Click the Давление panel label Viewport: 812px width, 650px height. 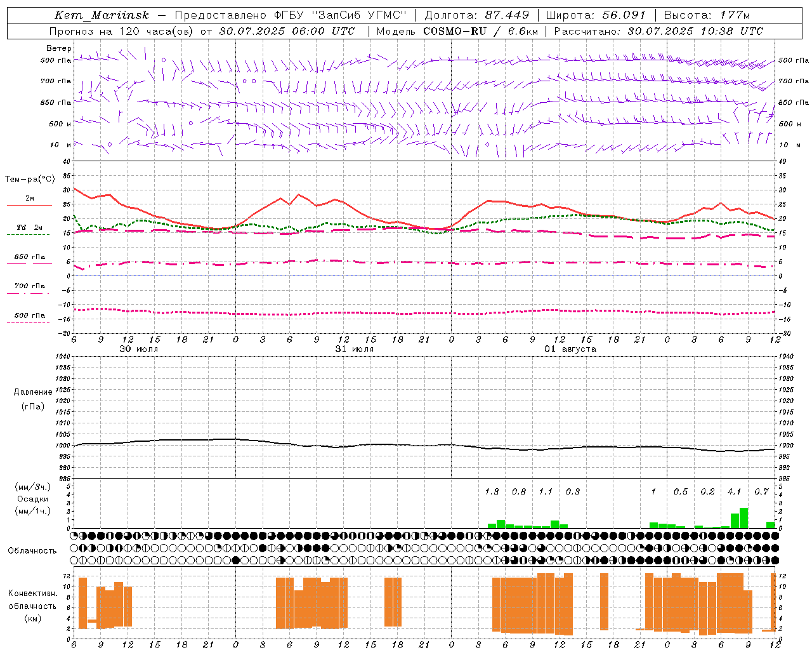click(x=33, y=392)
